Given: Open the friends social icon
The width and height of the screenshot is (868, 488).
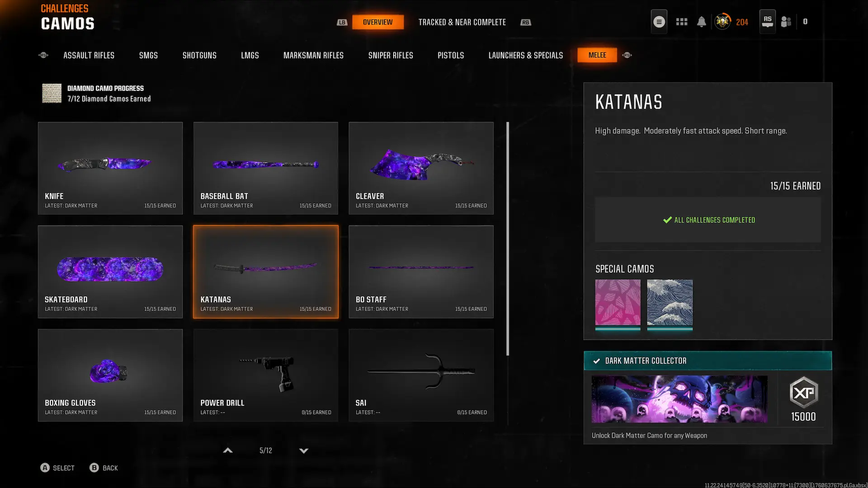Looking at the screenshot, I should point(786,22).
